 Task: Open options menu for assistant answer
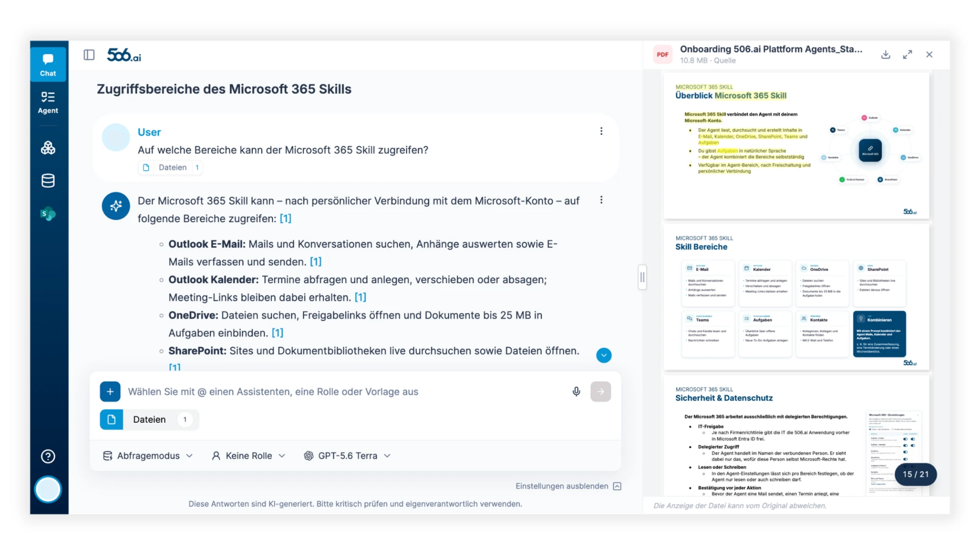point(601,200)
